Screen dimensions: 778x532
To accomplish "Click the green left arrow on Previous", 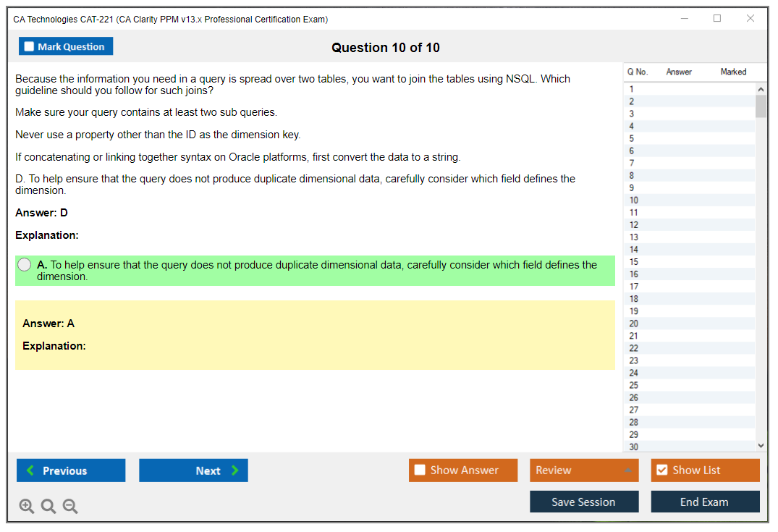I will [x=30, y=470].
